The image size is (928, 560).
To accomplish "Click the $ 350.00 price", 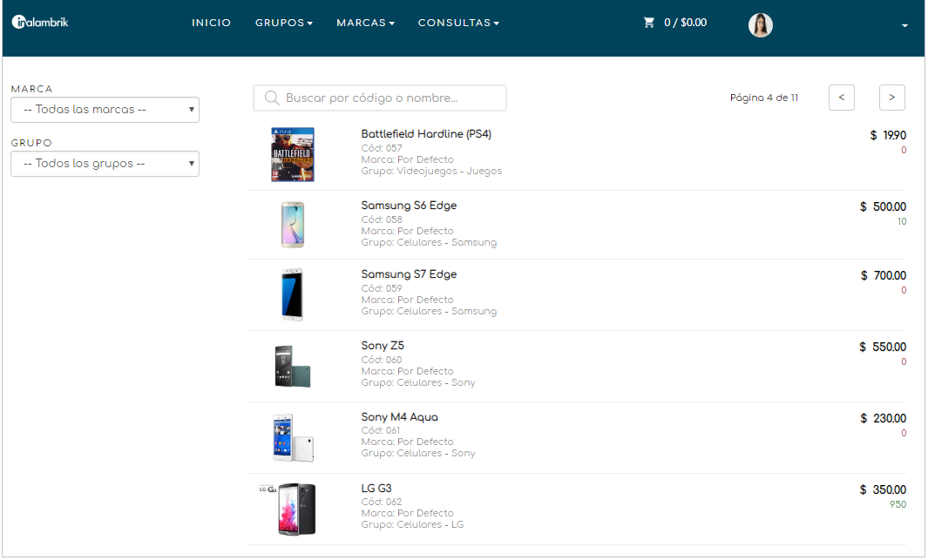I will click(x=883, y=490).
